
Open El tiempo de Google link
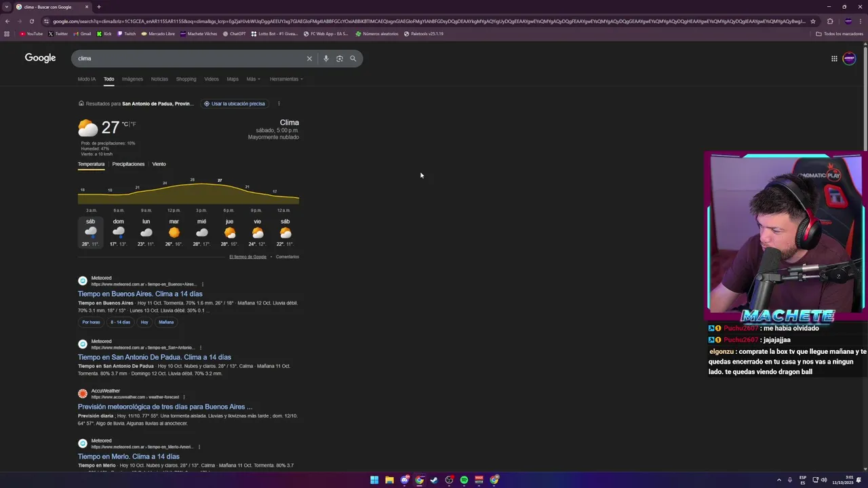tap(248, 257)
